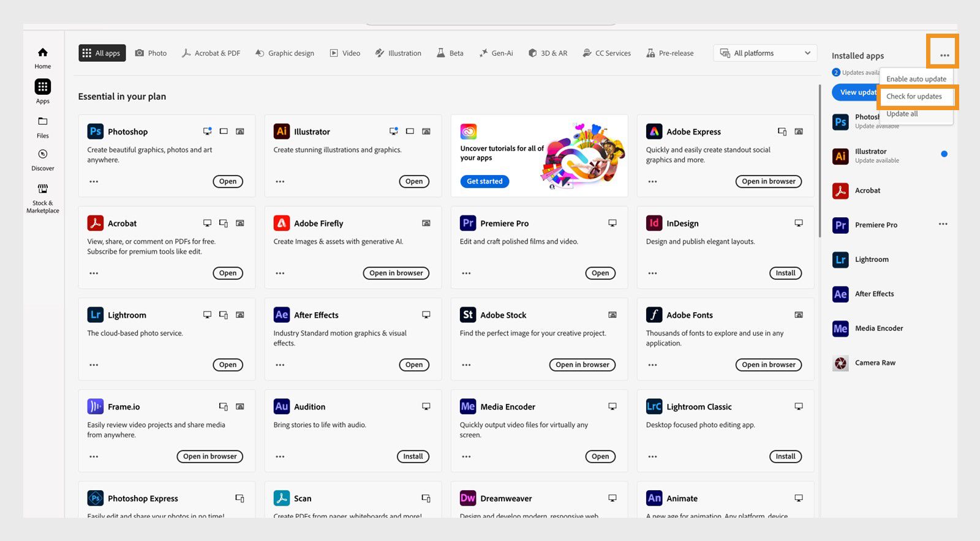Open the Apps section in sidebar
980x541 pixels.
point(43,91)
